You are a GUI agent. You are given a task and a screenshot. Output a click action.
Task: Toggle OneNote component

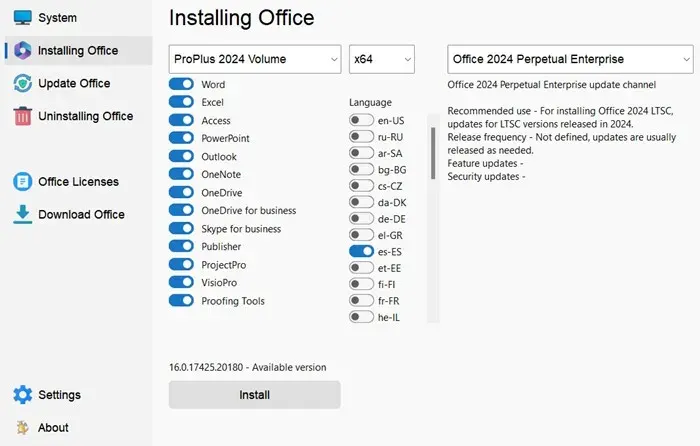tap(181, 174)
